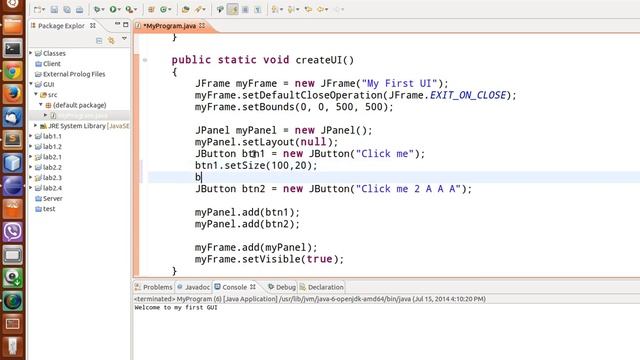Click the Print toolbar icon

[x=79, y=9]
